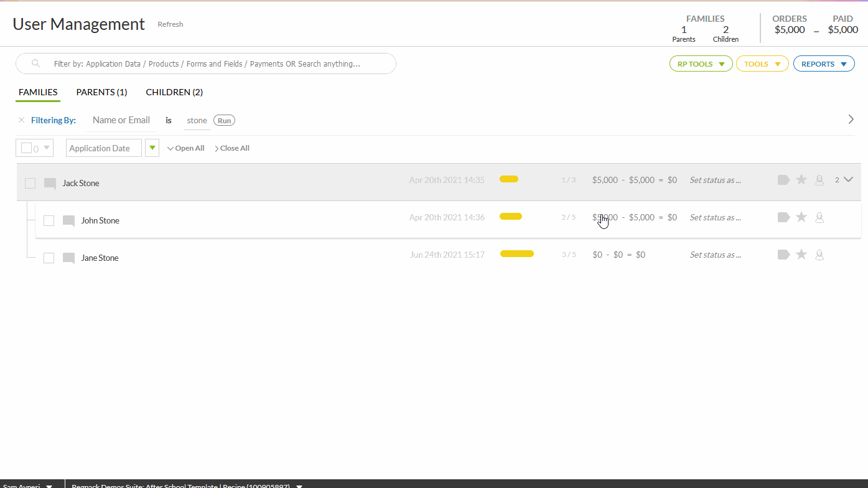Open the comment bubble for Jane Stone

coord(69,258)
